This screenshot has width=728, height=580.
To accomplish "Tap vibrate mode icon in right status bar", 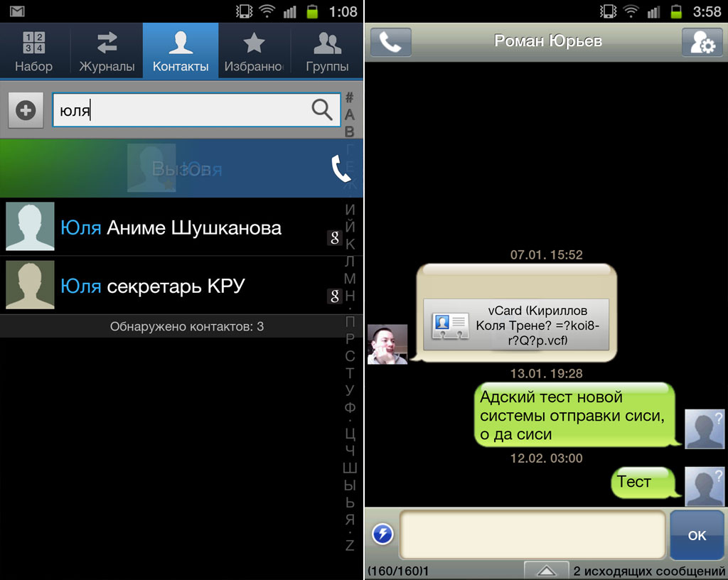I will point(608,11).
